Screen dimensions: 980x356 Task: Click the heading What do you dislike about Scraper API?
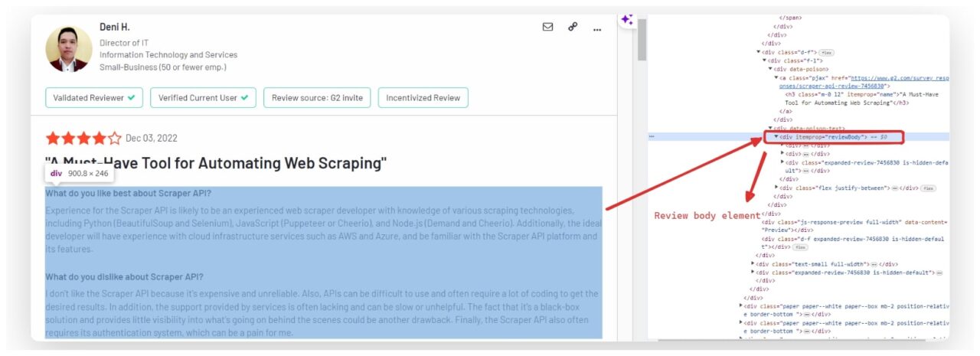click(124, 276)
